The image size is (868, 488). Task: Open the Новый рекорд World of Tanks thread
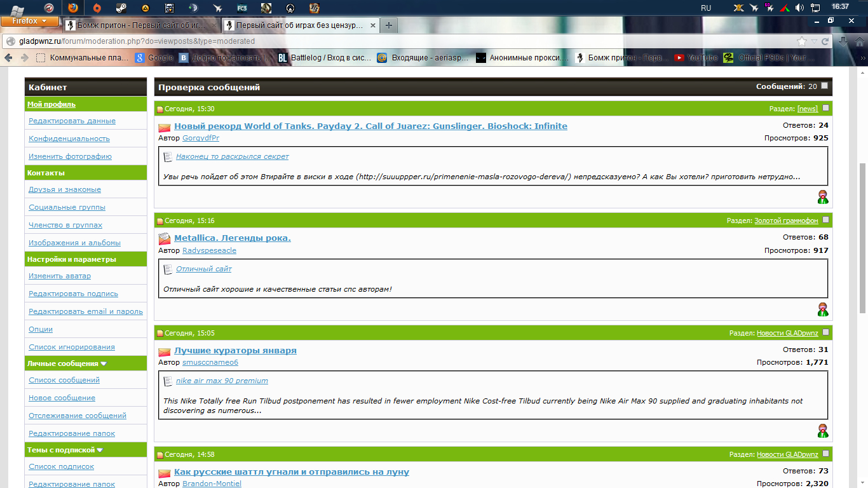coord(370,126)
